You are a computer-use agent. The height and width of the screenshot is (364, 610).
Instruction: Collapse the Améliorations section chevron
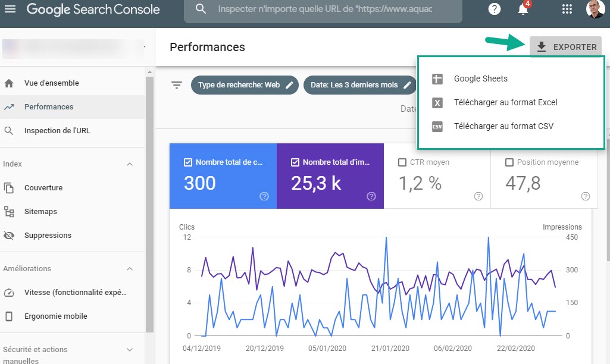click(130, 269)
